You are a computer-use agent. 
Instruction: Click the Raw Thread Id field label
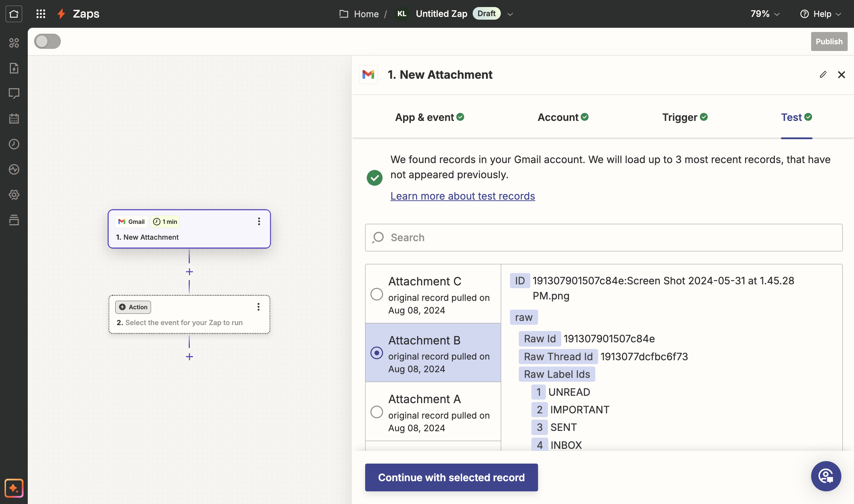pyautogui.click(x=558, y=357)
